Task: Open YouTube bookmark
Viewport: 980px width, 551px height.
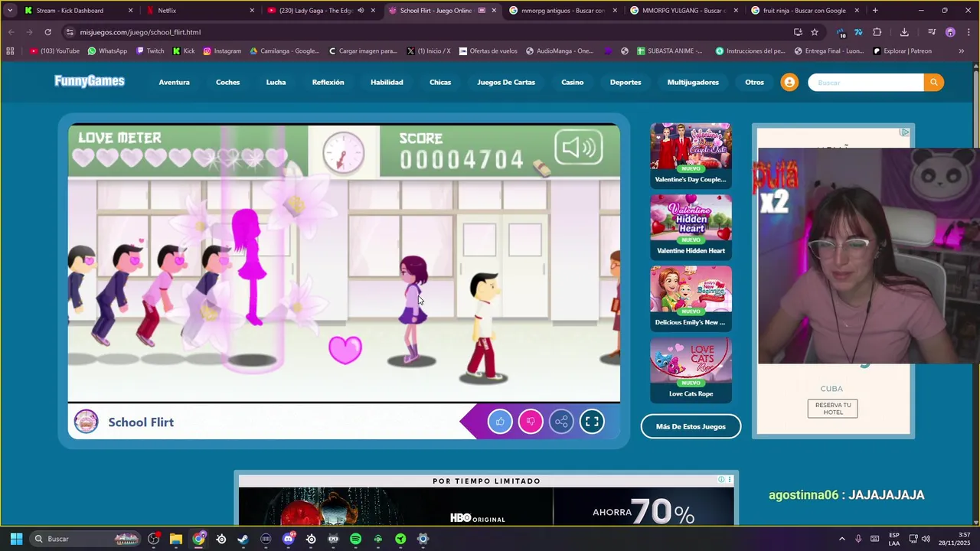Action: click(x=54, y=51)
